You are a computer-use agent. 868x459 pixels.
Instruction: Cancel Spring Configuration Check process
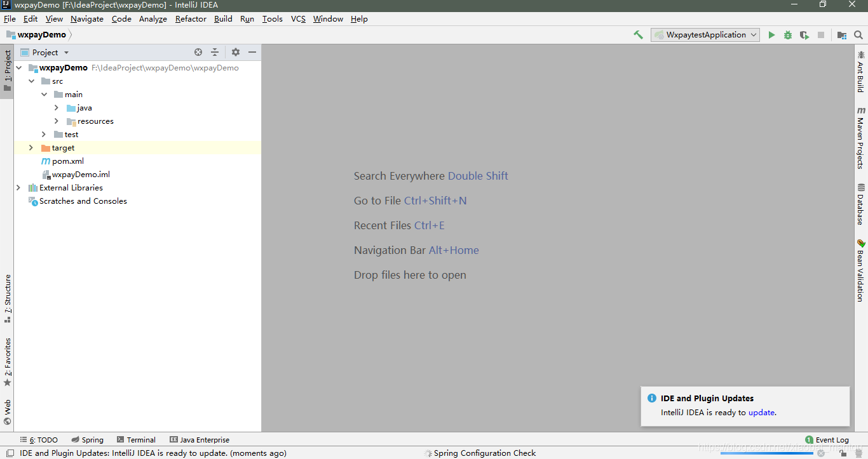click(821, 453)
